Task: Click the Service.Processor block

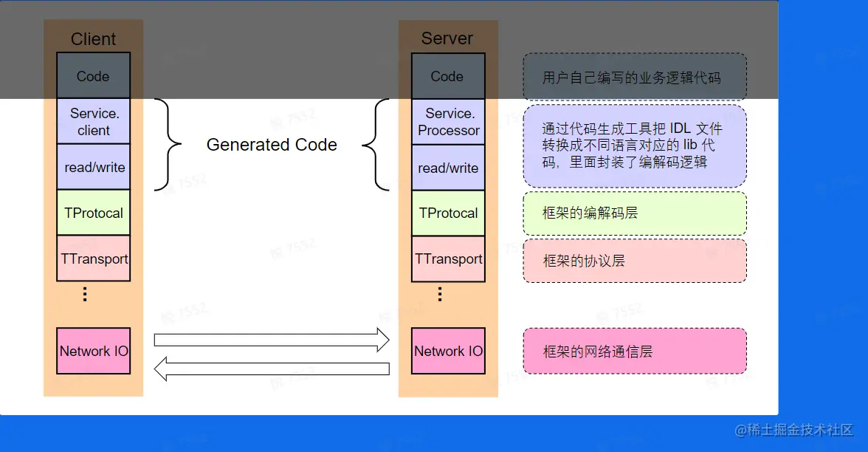Action: [x=447, y=121]
